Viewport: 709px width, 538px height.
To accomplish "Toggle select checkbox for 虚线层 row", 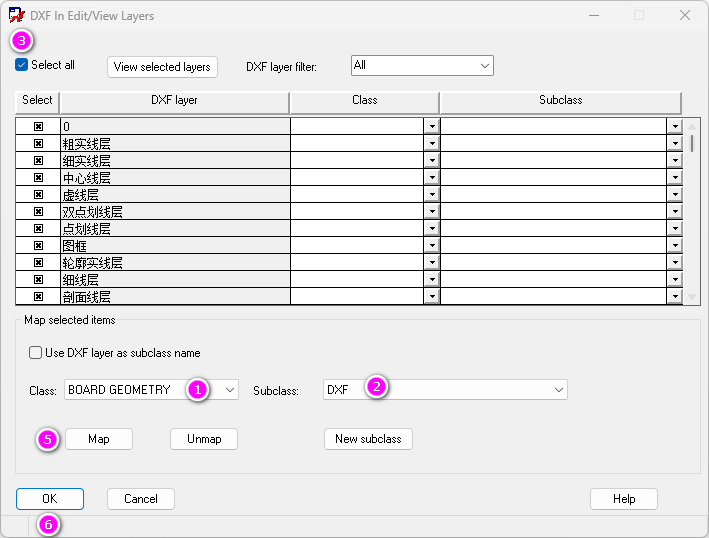I will pyautogui.click(x=38, y=194).
